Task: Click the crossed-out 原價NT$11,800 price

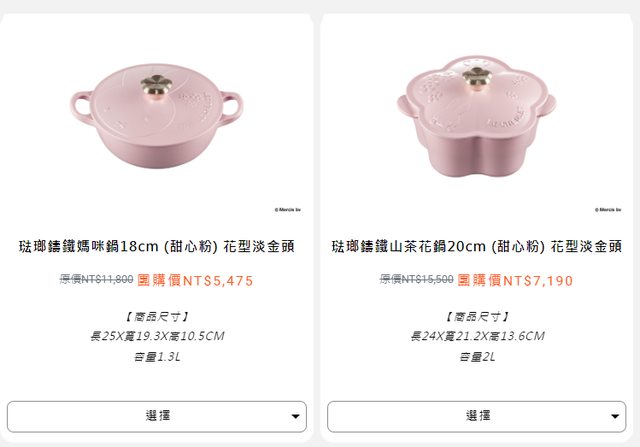Action: click(x=96, y=279)
